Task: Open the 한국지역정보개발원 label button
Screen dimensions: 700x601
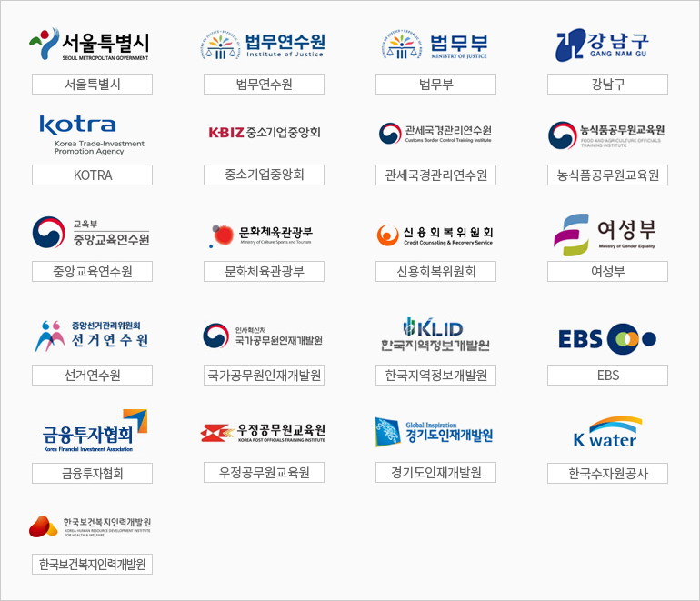Action: pyautogui.click(x=435, y=376)
